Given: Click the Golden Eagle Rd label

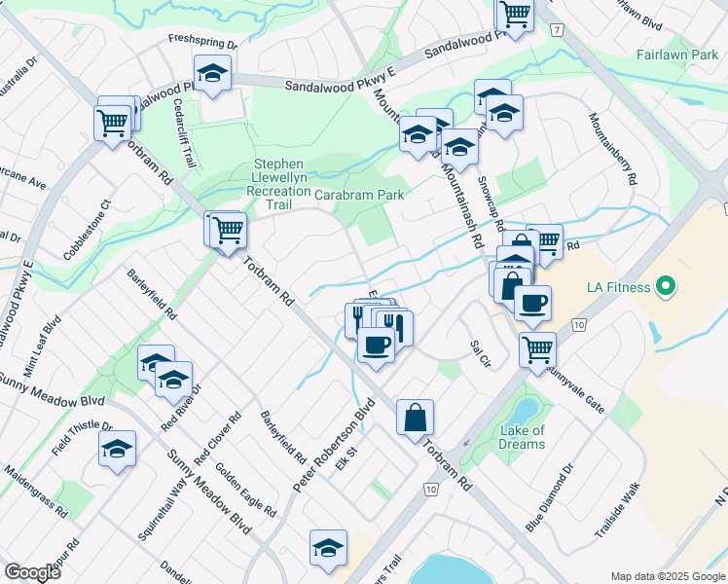Looking at the screenshot, I should (x=245, y=490).
